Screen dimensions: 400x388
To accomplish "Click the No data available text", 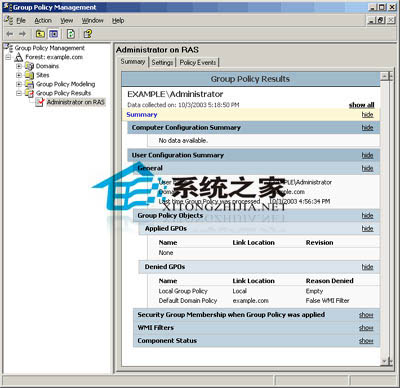I will (183, 141).
